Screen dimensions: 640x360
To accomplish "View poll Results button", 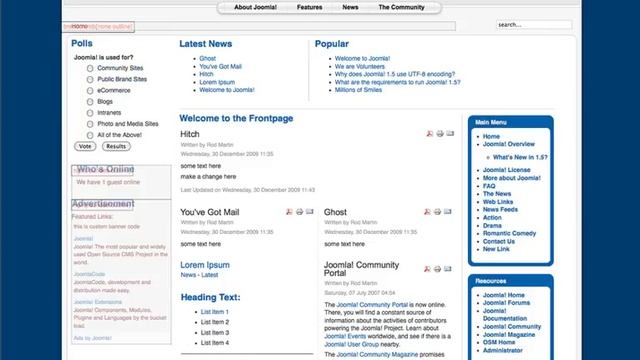I will (x=116, y=146).
